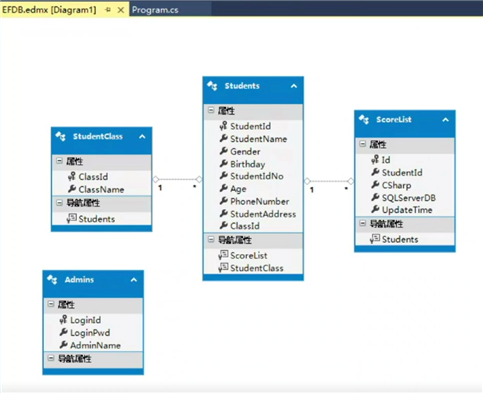
Task: Click the StudentClass entity header icon
Action: click(x=61, y=136)
